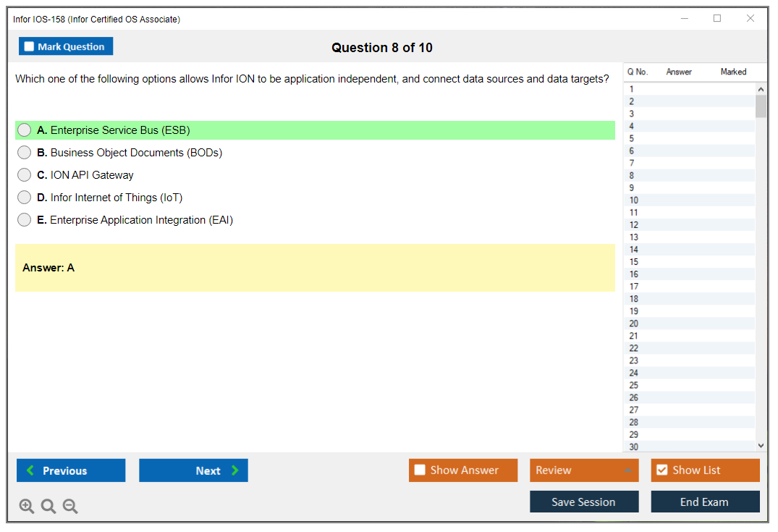
Task: Click the green left arrow on Previous
Action: (30, 470)
